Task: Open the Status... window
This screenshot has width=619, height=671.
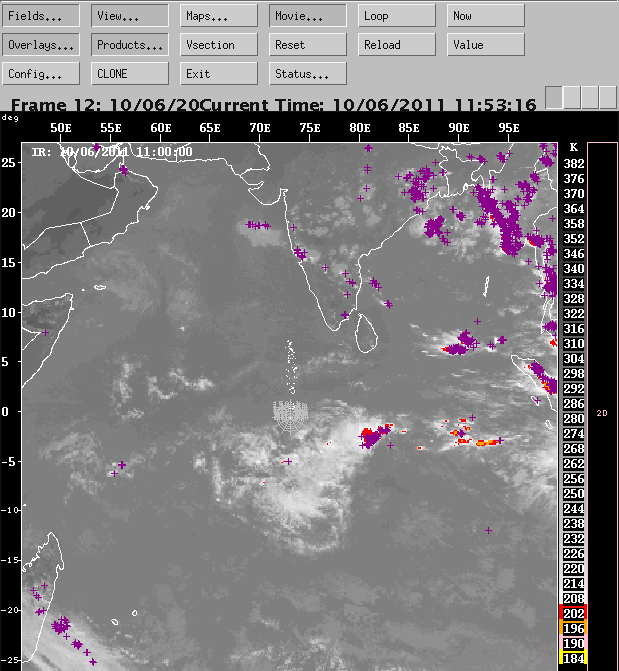Action: (x=308, y=74)
